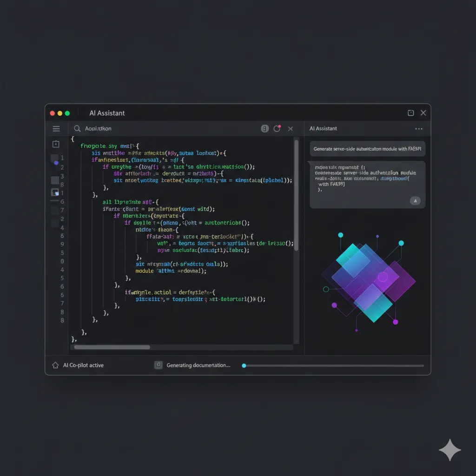The width and height of the screenshot is (476, 476).
Task: Click the Generate server-side authentication prompt
Action: coord(367,149)
